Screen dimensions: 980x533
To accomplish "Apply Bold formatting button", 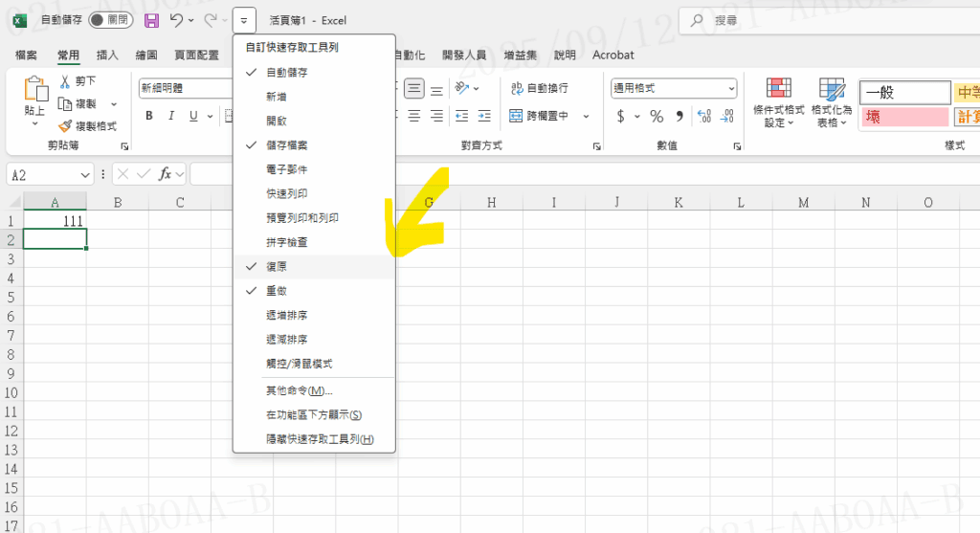I will coord(149,116).
